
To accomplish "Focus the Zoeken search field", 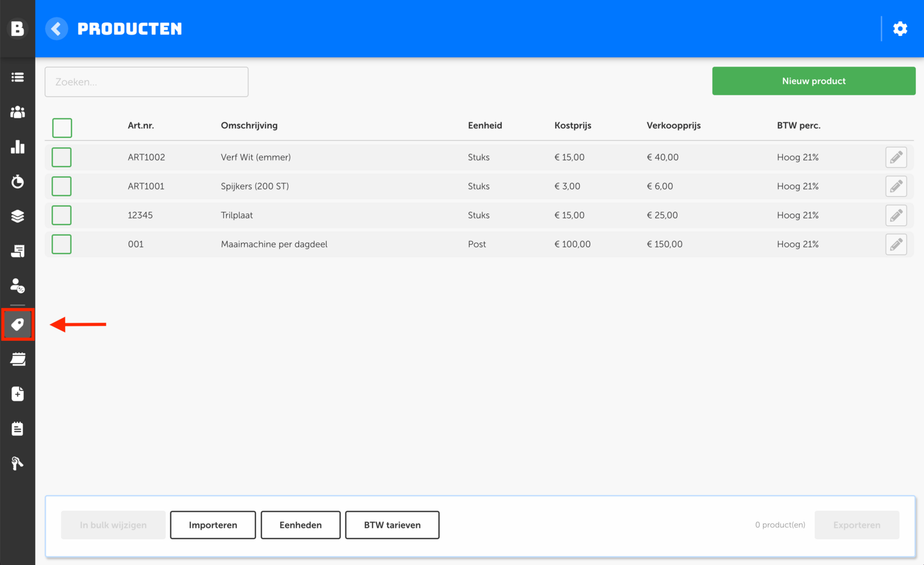I will click(x=147, y=82).
